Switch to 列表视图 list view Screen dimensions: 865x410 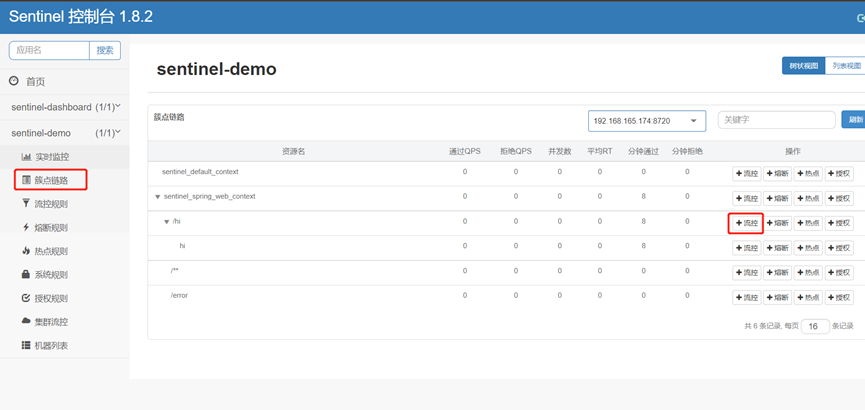845,66
